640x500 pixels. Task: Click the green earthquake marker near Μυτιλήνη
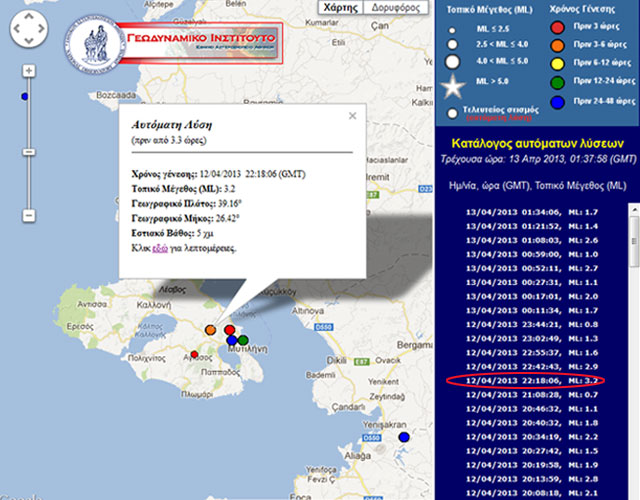pos(243,340)
